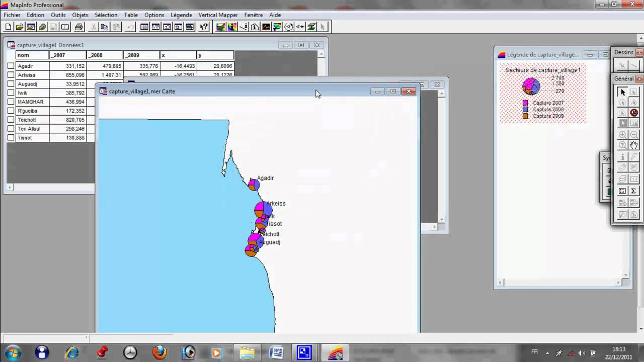Screen dimensions: 644x362
Task: Open the Outils menu
Action: [x=58, y=15]
